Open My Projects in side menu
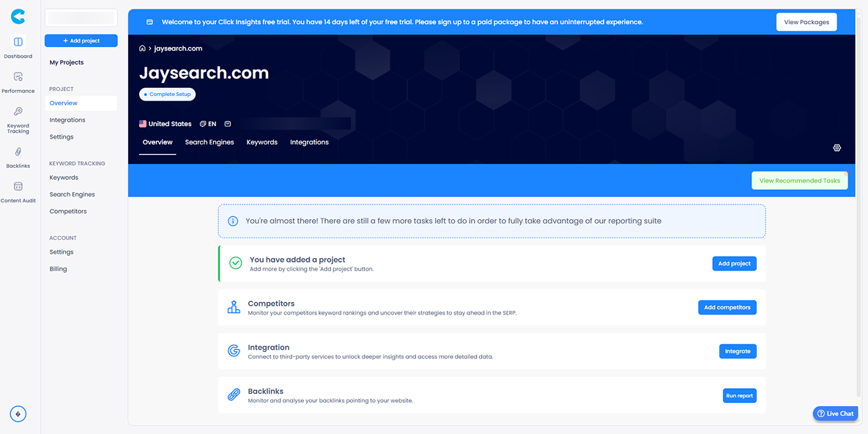This screenshot has width=868, height=434. 67,62
